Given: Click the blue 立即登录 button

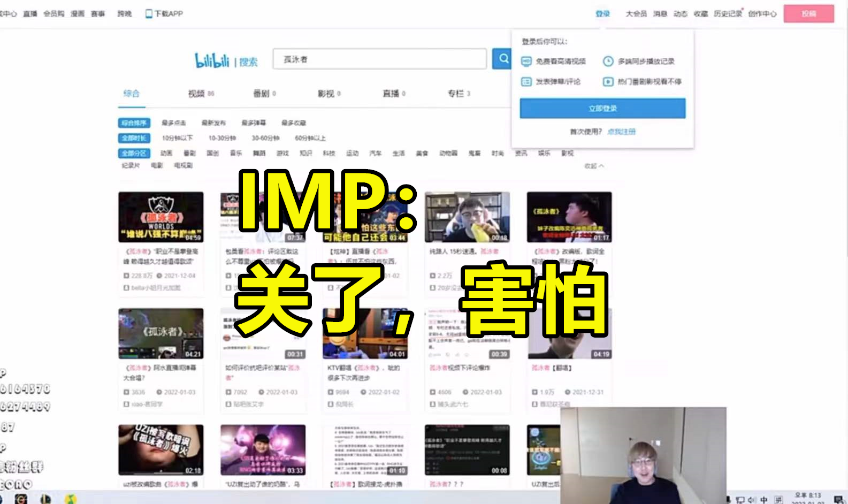Looking at the screenshot, I should click(x=602, y=108).
